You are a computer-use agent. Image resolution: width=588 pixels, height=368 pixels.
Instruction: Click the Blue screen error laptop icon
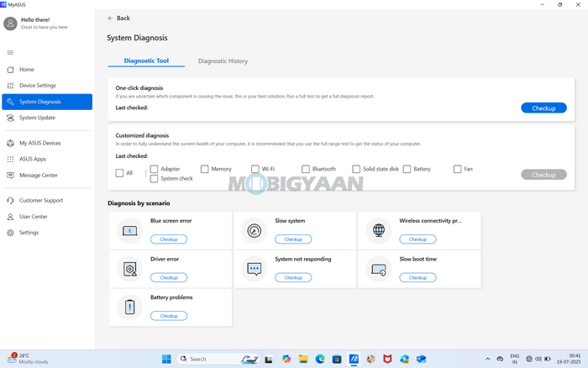[x=129, y=231]
